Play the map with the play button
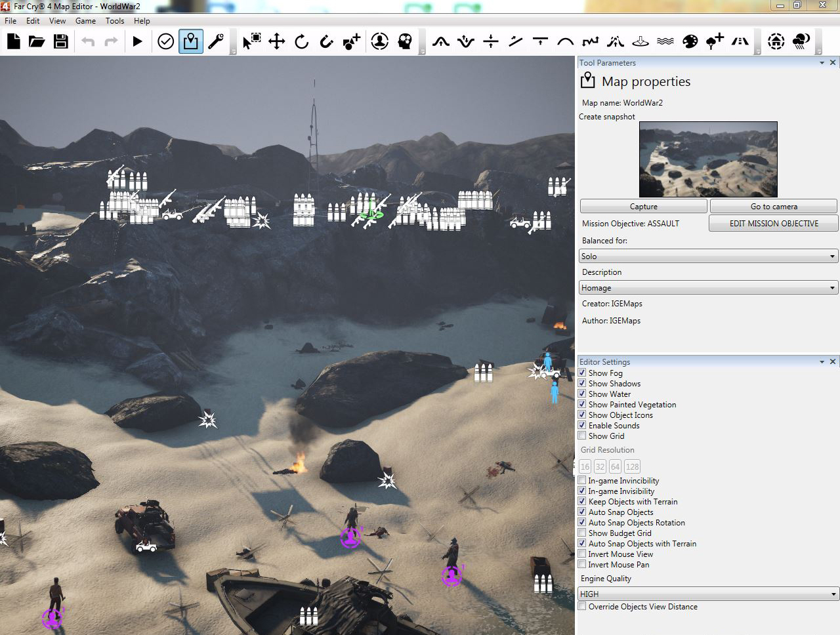 [137, 41]
